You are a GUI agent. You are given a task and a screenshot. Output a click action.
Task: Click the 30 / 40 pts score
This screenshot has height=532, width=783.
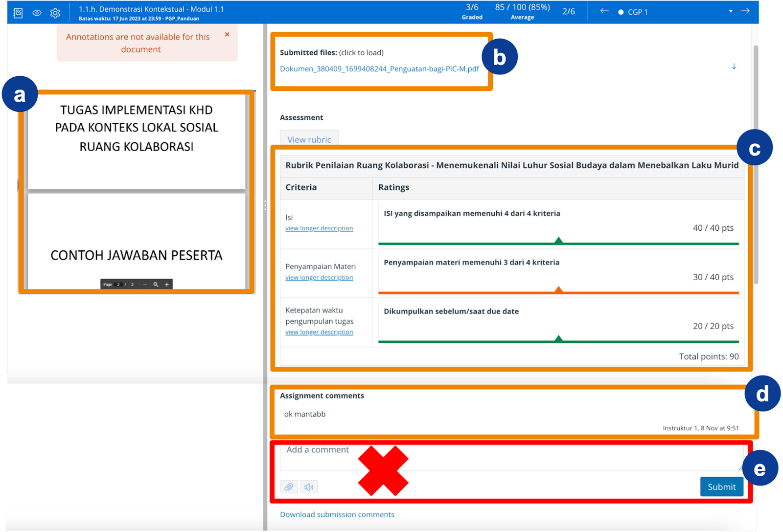[x=713, y=277]
